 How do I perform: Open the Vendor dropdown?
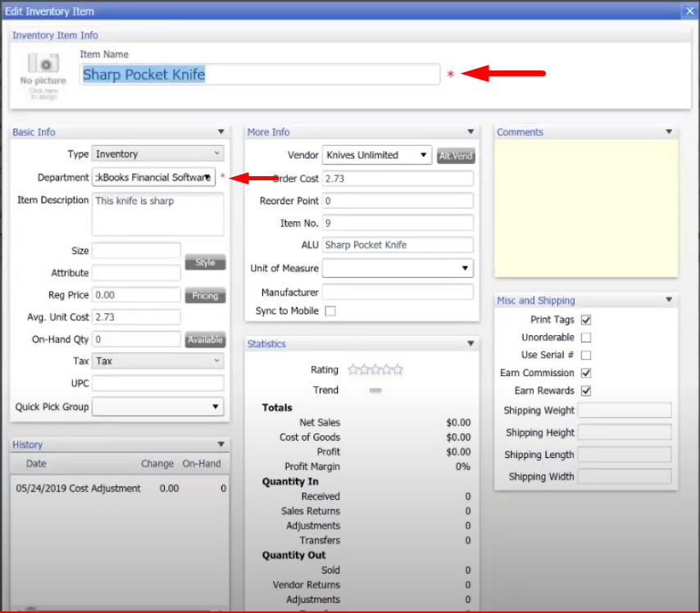coord(377,155)
